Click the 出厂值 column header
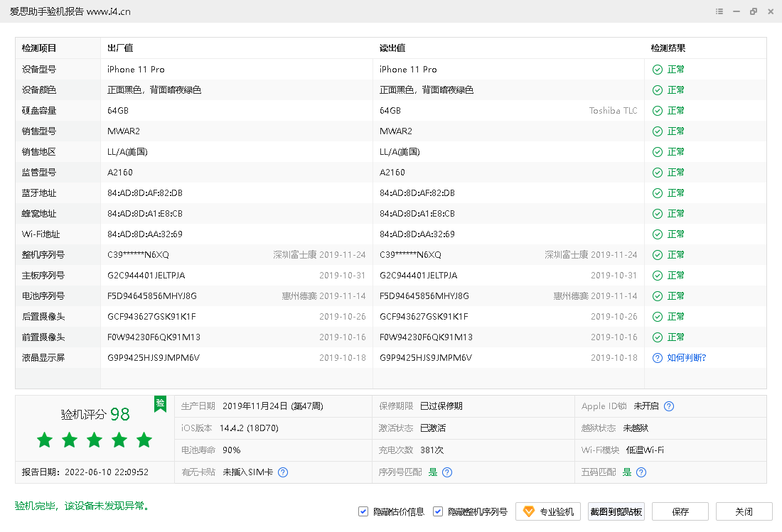Screen dimensions: 782x532 pos(120,48)
